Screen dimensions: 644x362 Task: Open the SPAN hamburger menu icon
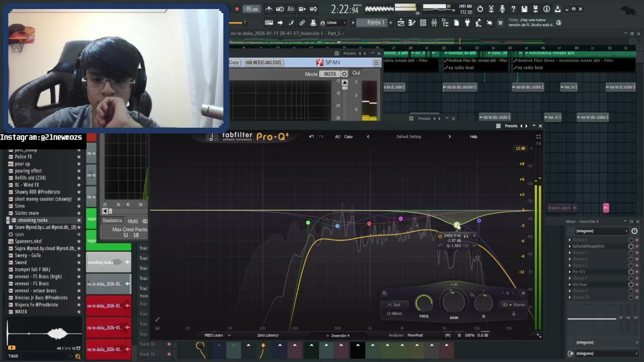pyautogui.click(x=376, y=62)
